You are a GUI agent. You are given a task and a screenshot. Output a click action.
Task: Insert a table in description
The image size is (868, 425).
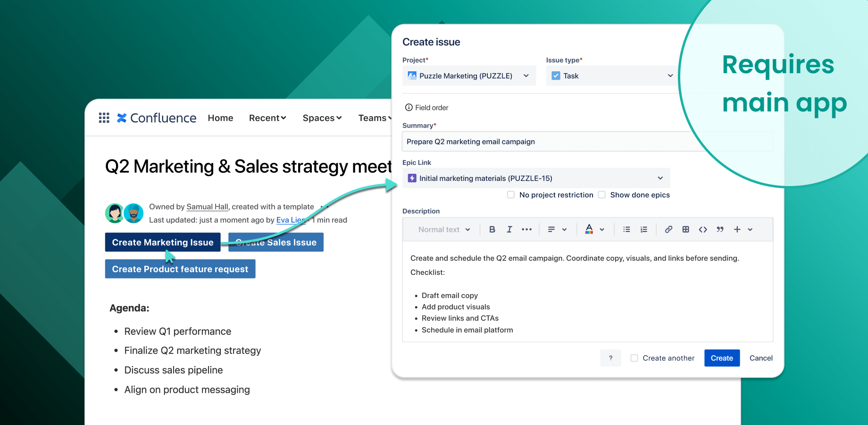[x=686, y=229]
